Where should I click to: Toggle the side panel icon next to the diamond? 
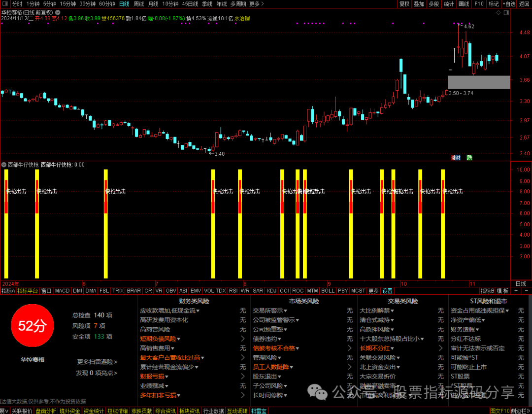tap(506, 12)
